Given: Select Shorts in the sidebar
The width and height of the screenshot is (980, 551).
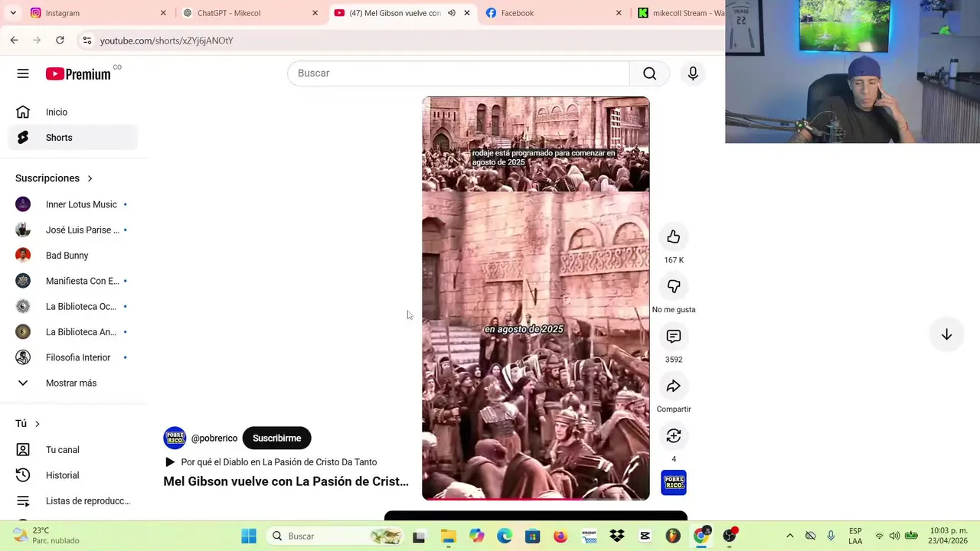Looking at the screenshot, I should (x=73, y=138).
